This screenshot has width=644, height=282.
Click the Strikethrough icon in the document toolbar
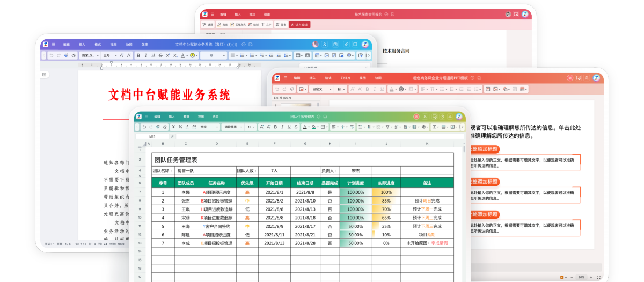click(160, 55)
